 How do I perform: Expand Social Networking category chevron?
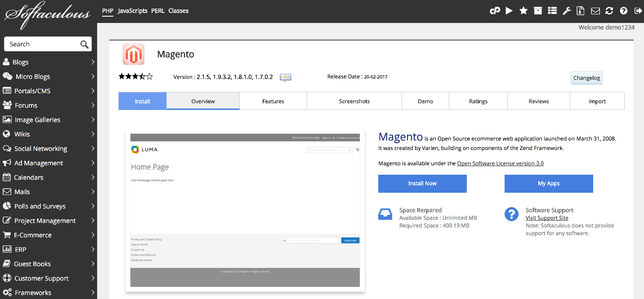[x=93, y=149]
